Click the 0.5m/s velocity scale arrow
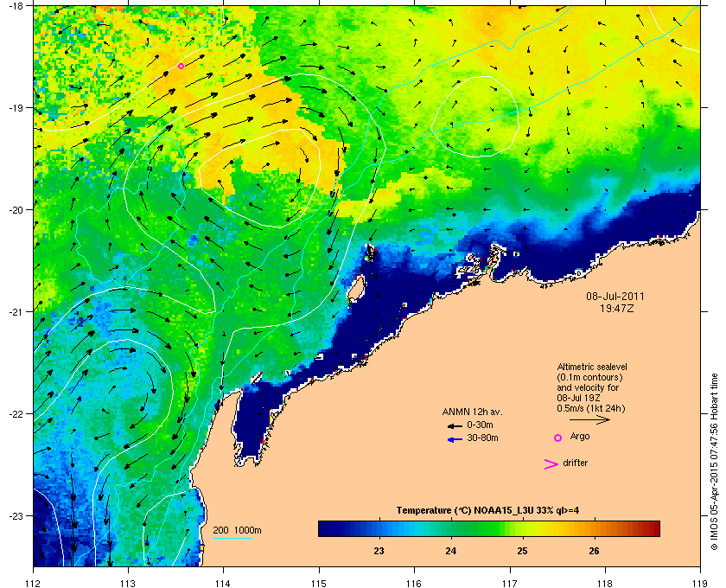Viewport: 726px width, 588px height. pyautogui.click(x=589, y=420)
